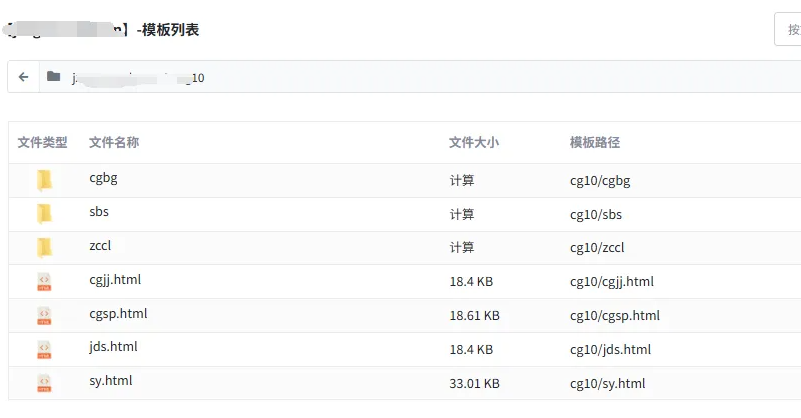801x418 pixels.
Task: Click the sy.html file icon
Action: 44,382
